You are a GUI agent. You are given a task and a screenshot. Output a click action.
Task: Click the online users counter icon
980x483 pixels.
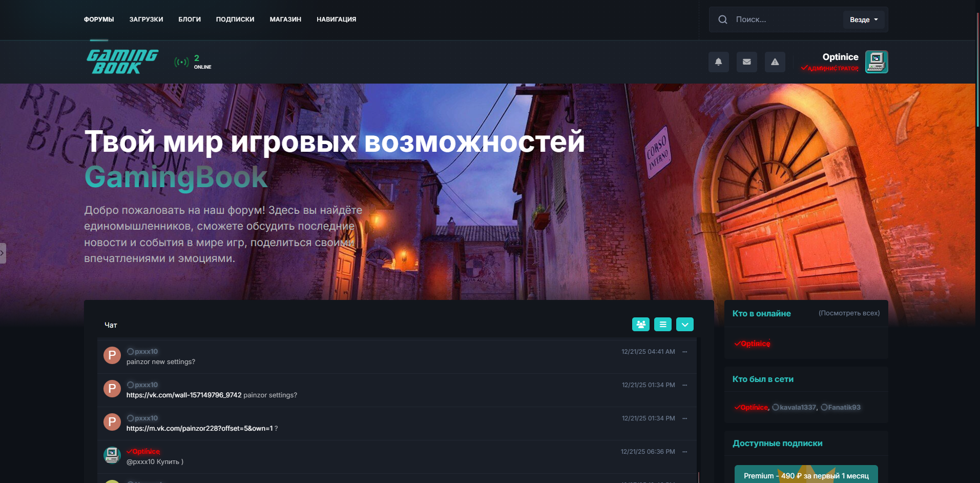click(181, 62)
